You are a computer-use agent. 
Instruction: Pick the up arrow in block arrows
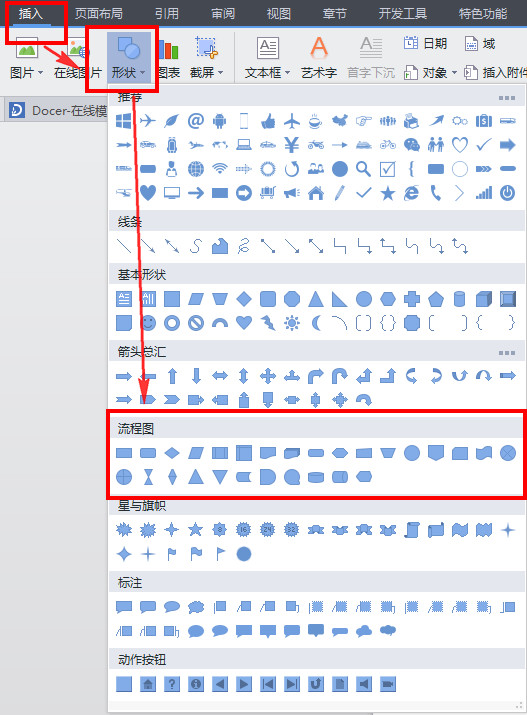tap(172, 376)
